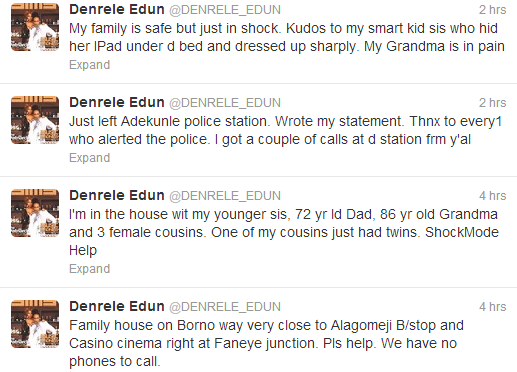Open 2 hrs timestamp of police station tweet
The image size is (517, 372).
(493, 103)
